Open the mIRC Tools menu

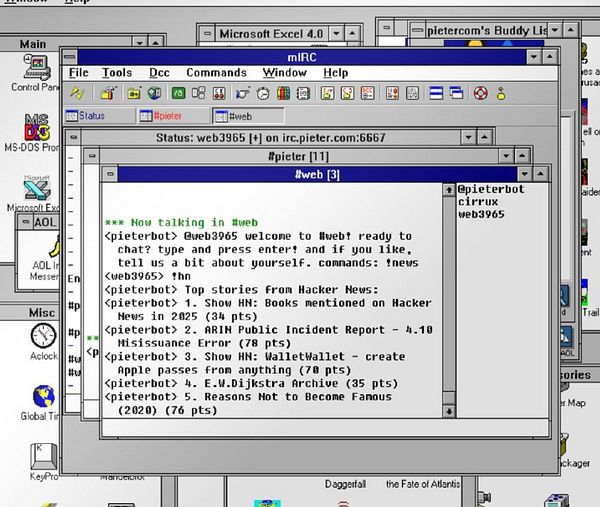117,73
